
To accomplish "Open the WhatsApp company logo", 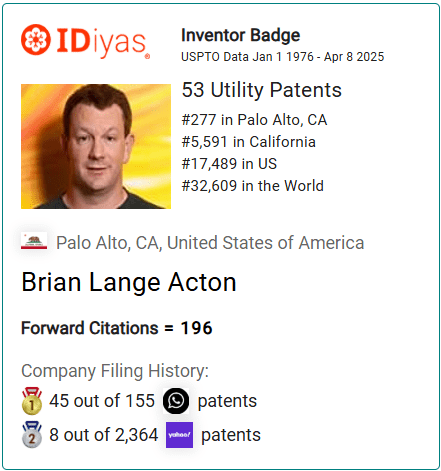I will [x=176, y=401].
